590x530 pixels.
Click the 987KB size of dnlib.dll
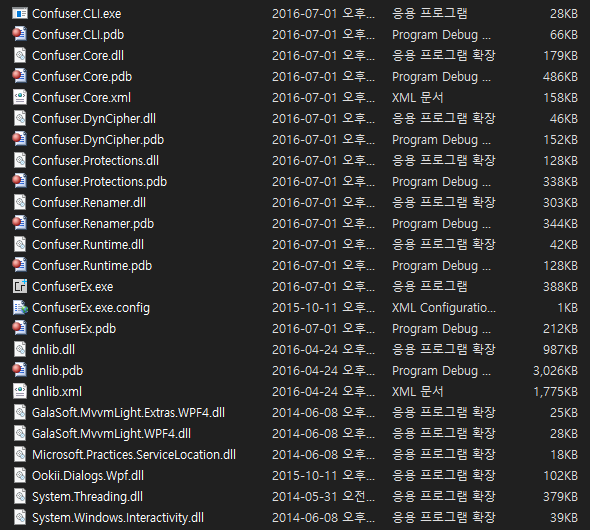(x=560, y=350)
